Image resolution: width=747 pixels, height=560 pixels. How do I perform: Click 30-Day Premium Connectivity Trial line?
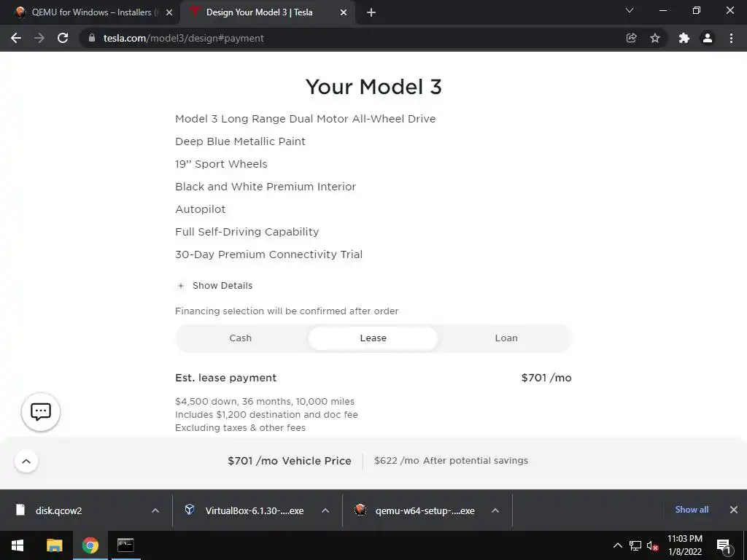pos(268,254)
